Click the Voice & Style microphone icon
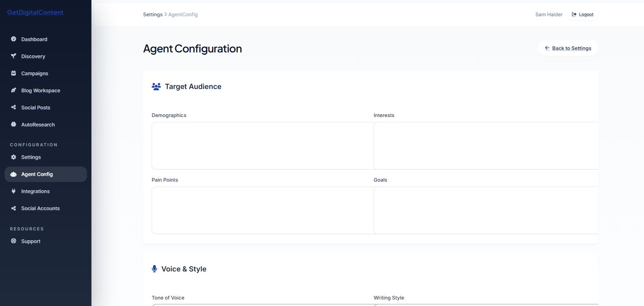This screenshot has height=306, width=644. pyautogui.click(x=154, y=269)
